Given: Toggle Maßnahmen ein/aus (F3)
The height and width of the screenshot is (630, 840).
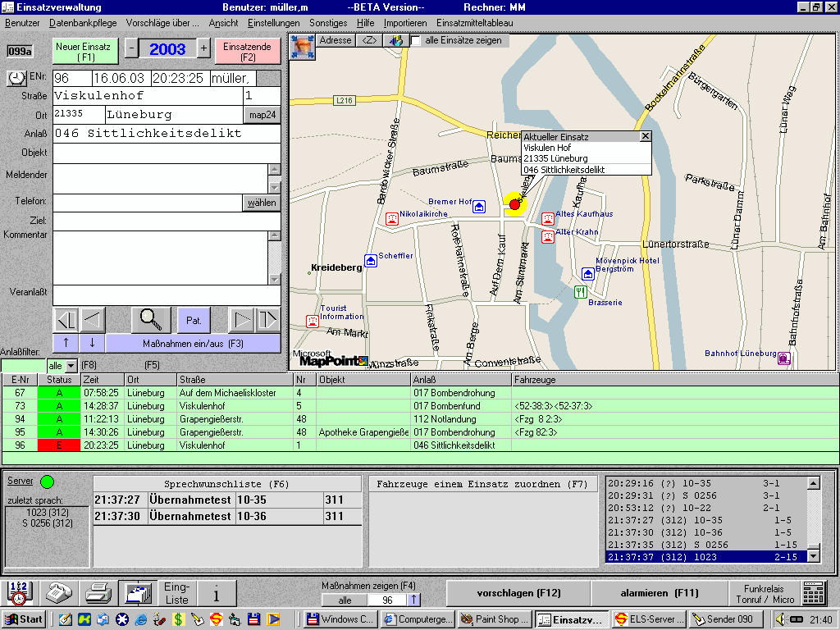Looking at the screenshot, I should (193, 343).
